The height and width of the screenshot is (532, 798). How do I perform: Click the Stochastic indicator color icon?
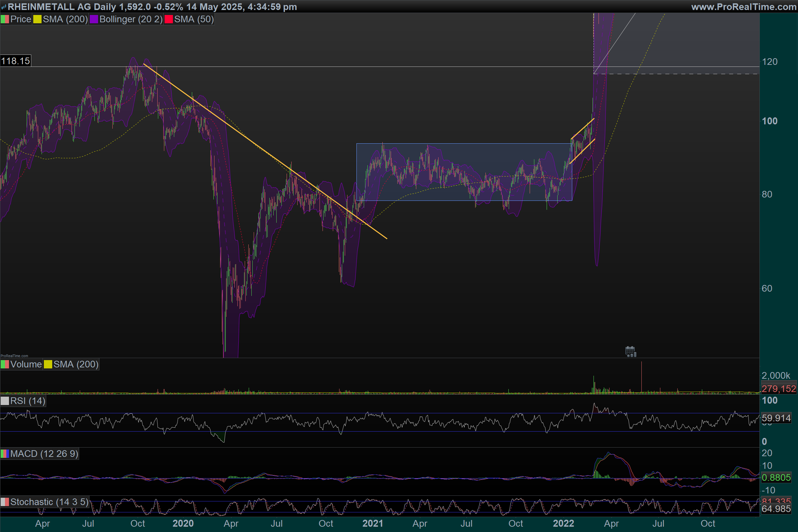5,502
